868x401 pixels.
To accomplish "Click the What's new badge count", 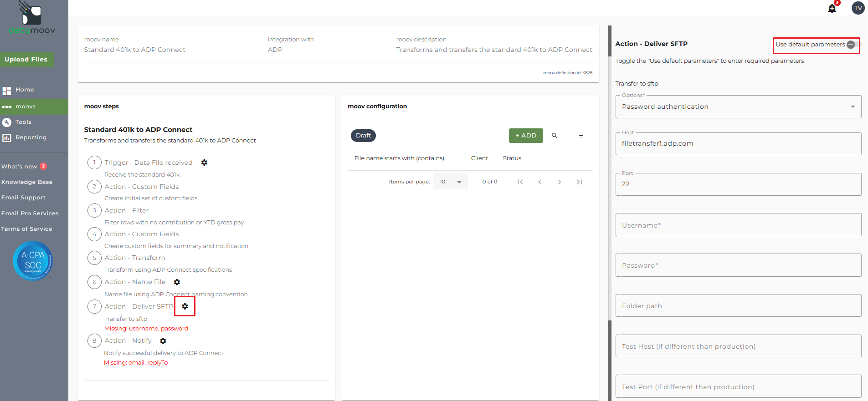I will click(x=43, y=166).
